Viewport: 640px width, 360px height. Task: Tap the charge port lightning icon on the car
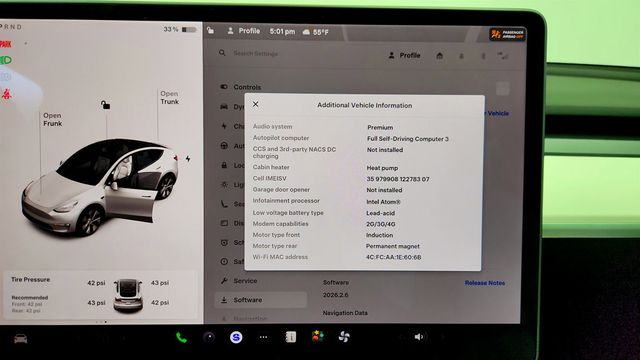[x=188, y=158]
